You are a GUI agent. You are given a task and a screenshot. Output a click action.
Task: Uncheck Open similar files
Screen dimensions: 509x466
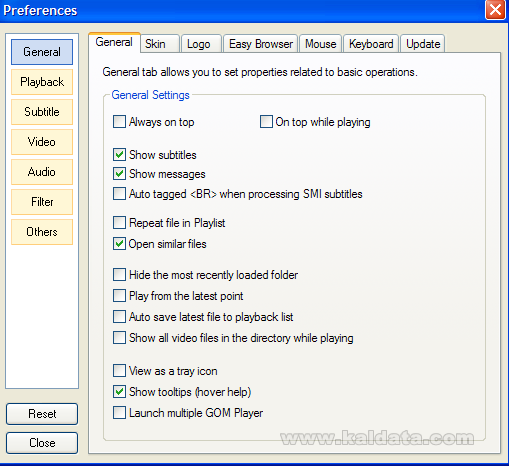(x=119, y=244)
